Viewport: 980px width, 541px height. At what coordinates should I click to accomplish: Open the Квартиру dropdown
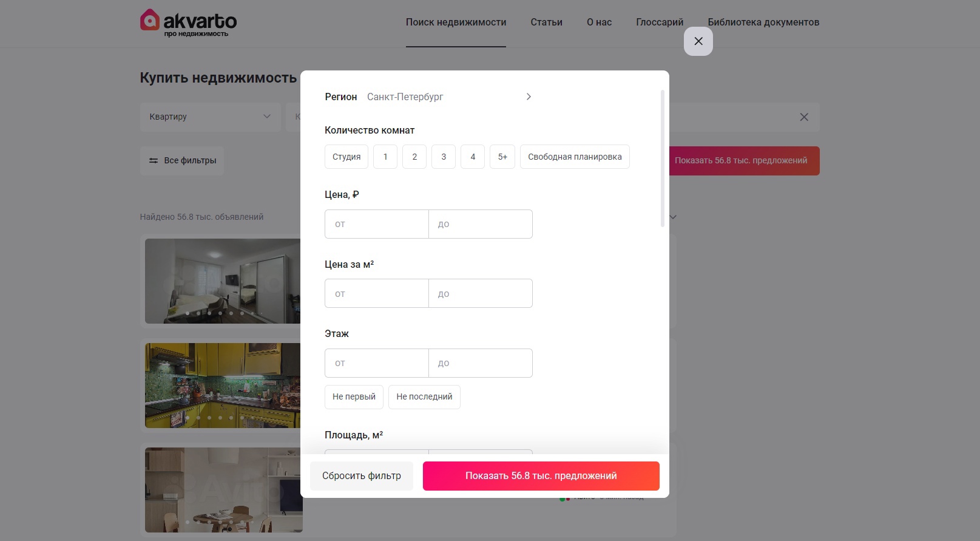210,117
